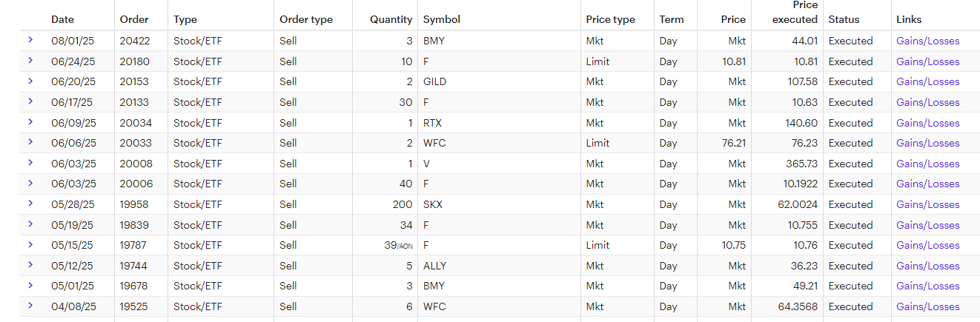View Gains/Losses for SKX 200 shares

click(927, 204)
